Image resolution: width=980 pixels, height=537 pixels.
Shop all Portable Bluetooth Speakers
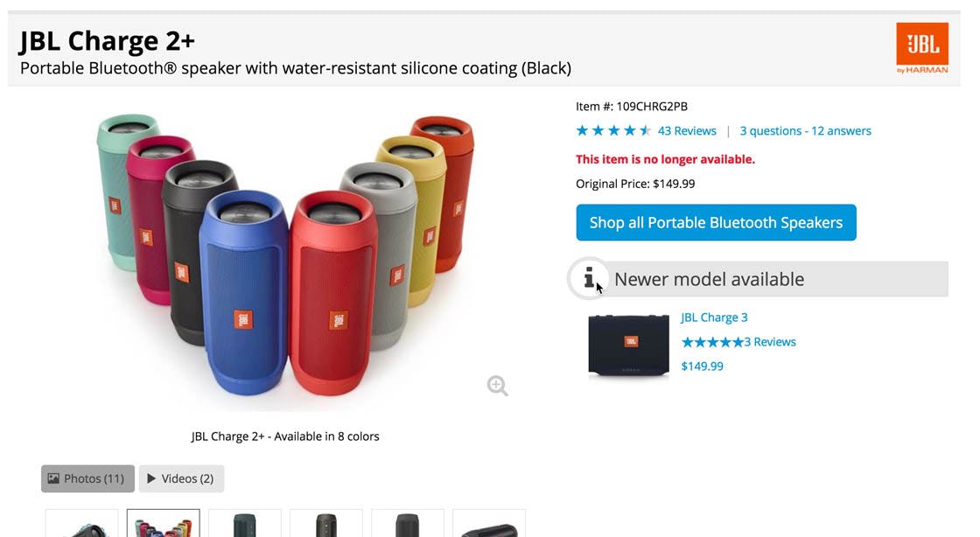point(716,223)
